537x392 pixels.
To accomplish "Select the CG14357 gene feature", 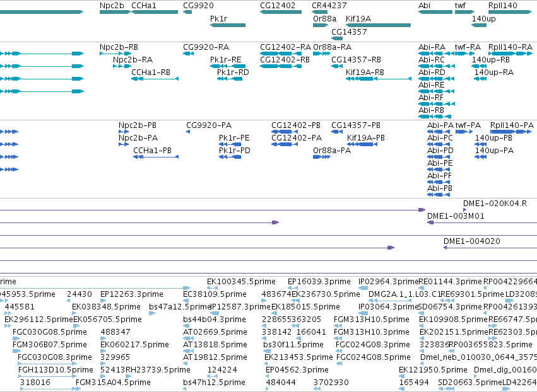I will pyautogui.click(x=337, y=38).
